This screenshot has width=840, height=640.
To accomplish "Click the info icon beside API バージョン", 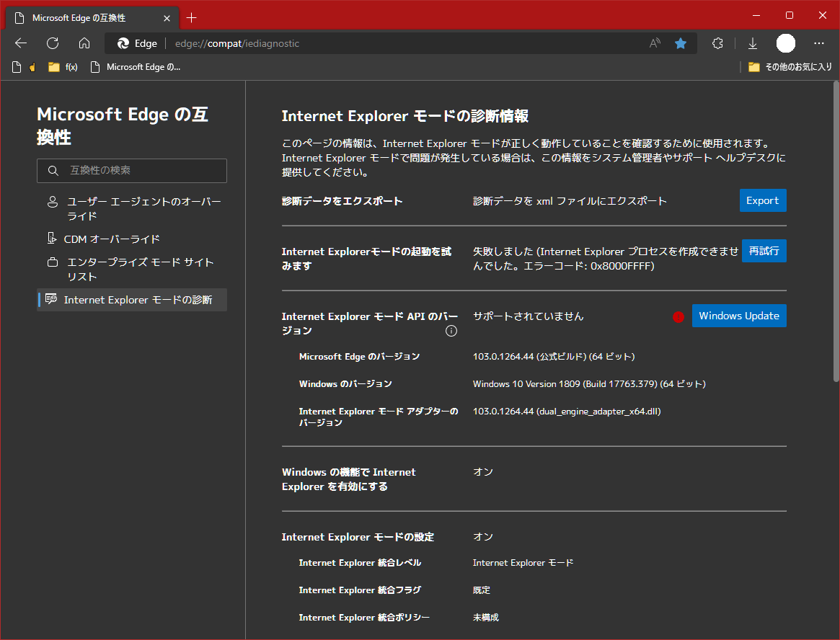I will click(x=451, y=331).
